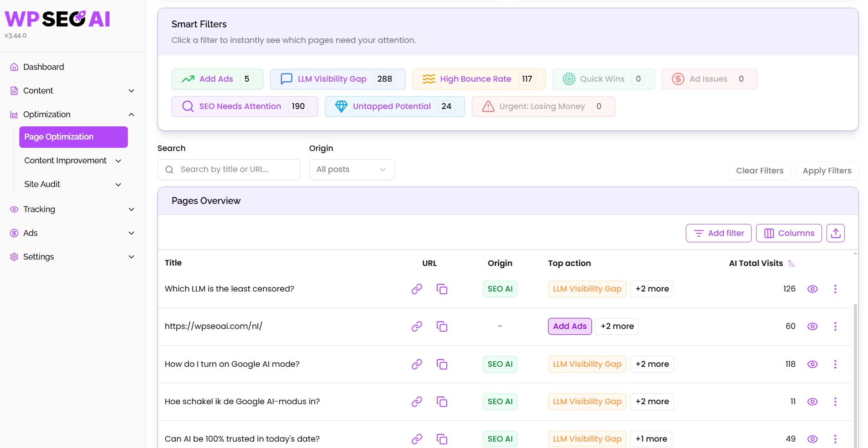Viewport: 868px width, 448px height.
Task: Copy URL of "Which LLM is the least censored?" row
Action: tap(442, 289)
